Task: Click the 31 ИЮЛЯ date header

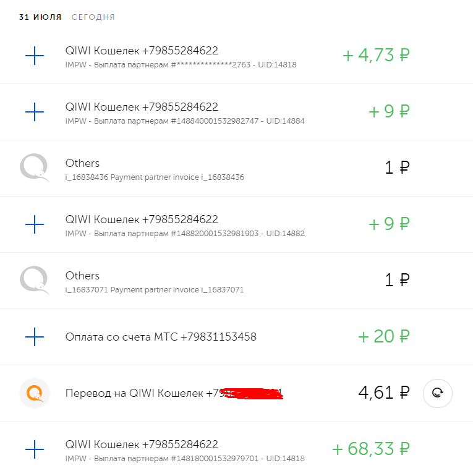Action: point(40,17)
